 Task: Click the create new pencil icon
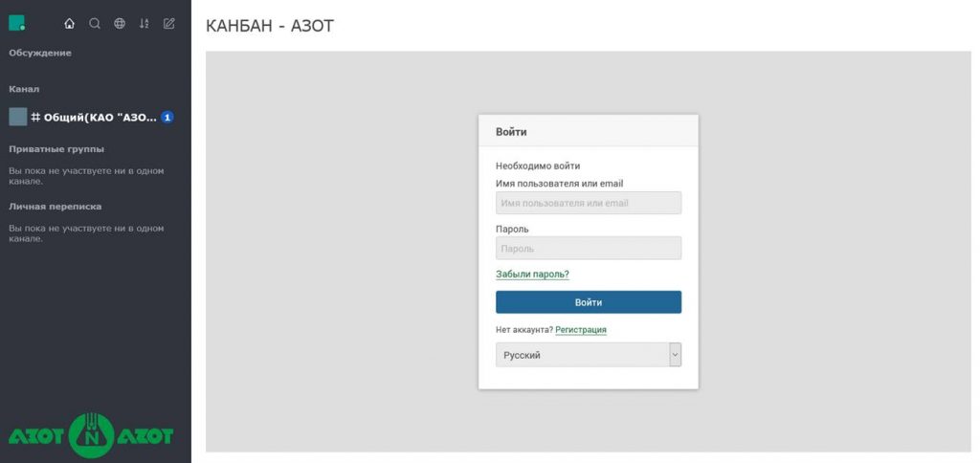click(168, 24)
